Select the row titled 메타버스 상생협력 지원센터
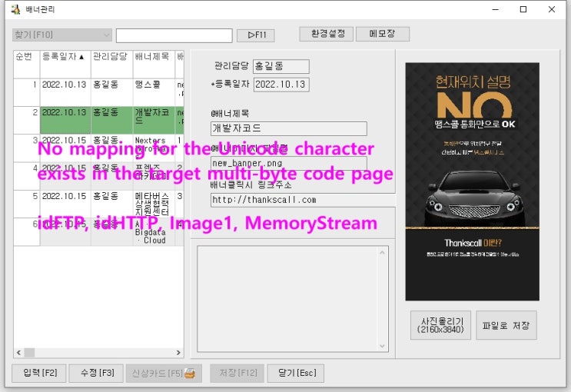This screenshot has width=571, height=392. [98, 204]
